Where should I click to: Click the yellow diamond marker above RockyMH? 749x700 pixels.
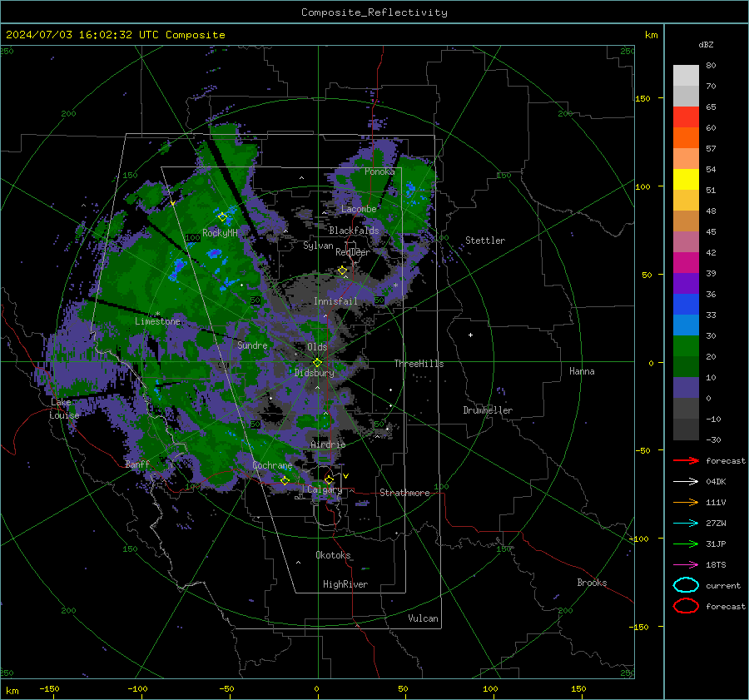[222, 217]
